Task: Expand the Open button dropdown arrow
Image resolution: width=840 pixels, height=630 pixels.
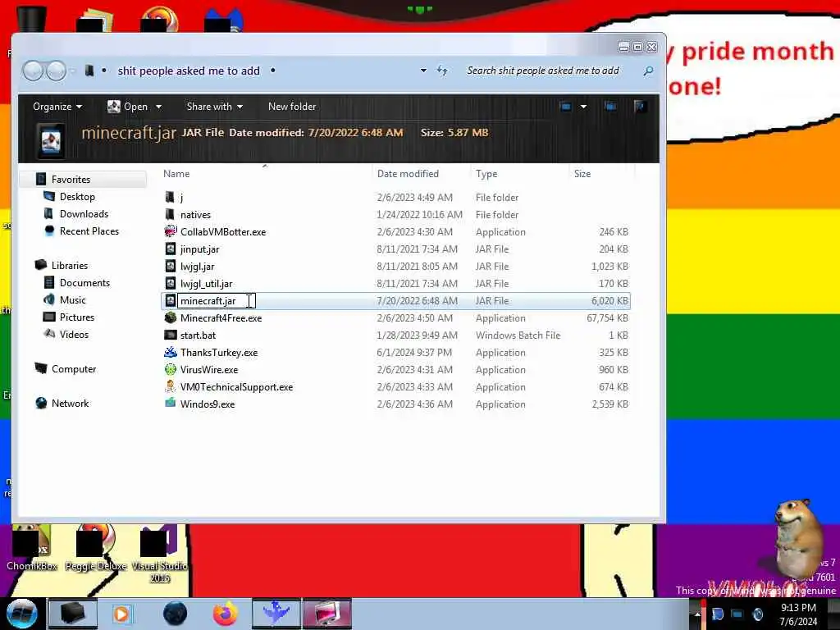Action: tap(158, 107)
